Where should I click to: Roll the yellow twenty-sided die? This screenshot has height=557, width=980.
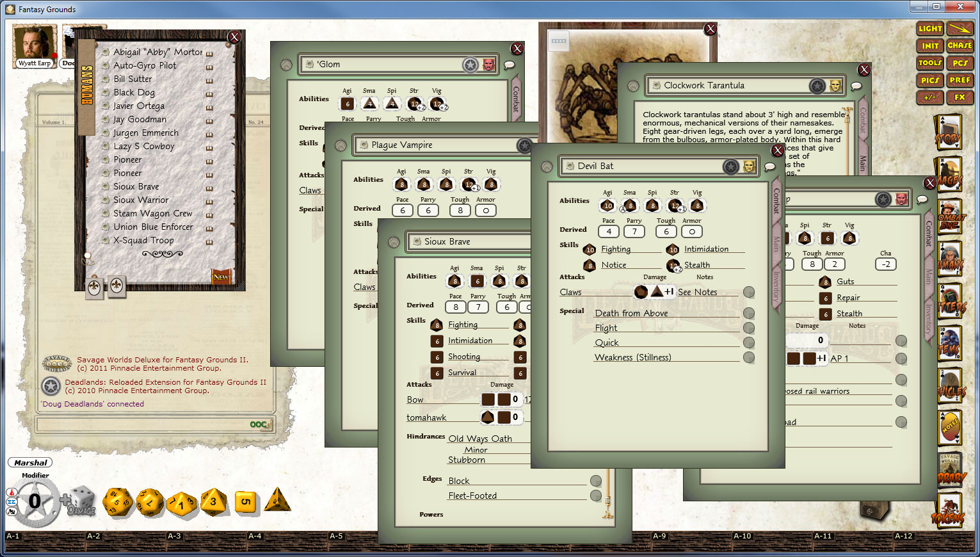[118, 503]
